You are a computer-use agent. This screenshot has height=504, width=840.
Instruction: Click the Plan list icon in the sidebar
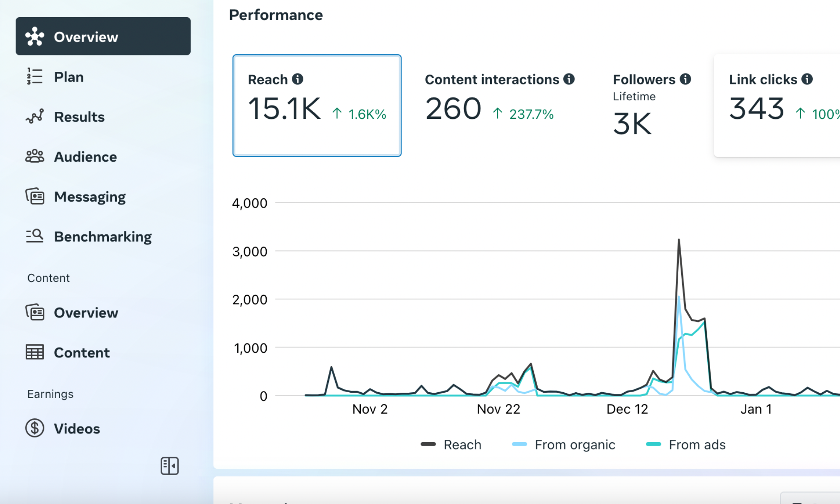[34, 77]
